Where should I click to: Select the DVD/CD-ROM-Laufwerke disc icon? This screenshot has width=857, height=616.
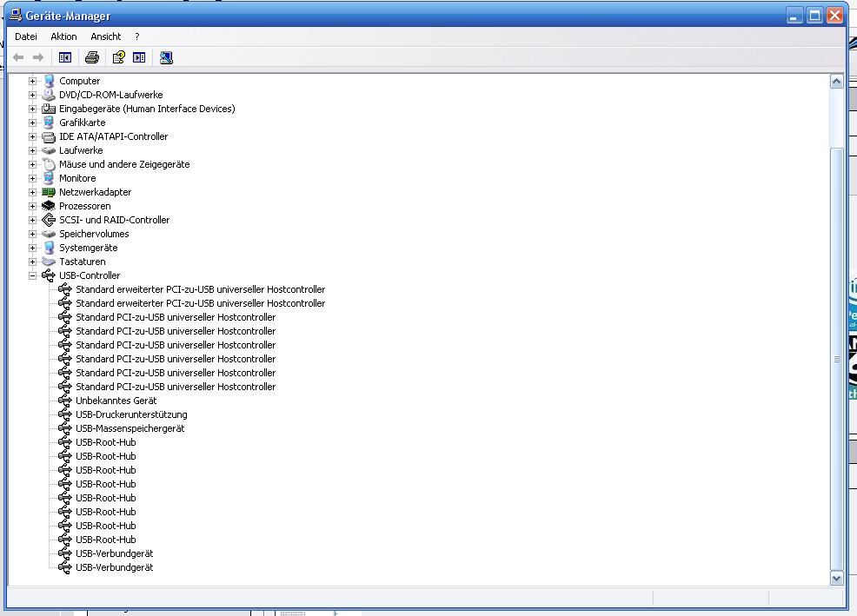[x=49, y=95]
